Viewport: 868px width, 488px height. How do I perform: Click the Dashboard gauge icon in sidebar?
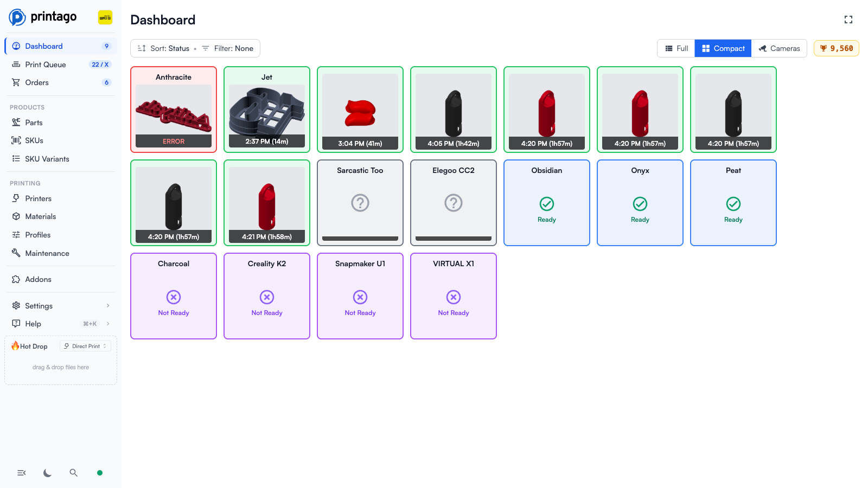(x=16, y=46)
